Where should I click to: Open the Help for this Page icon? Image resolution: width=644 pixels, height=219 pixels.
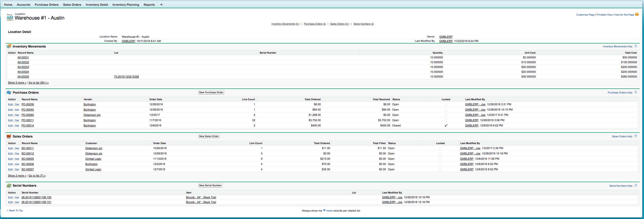pyautogui.click(x=637, y=14)
